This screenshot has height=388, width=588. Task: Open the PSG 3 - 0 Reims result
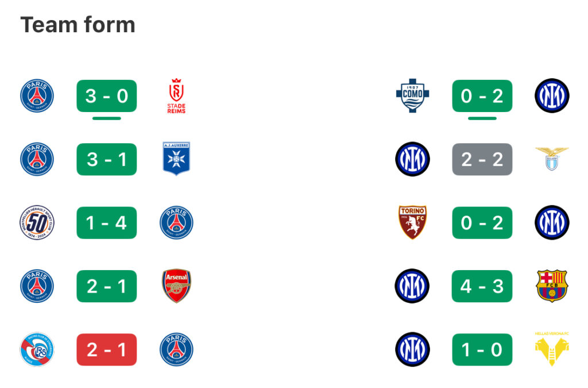pyautogui.click(x=106, y=95)
